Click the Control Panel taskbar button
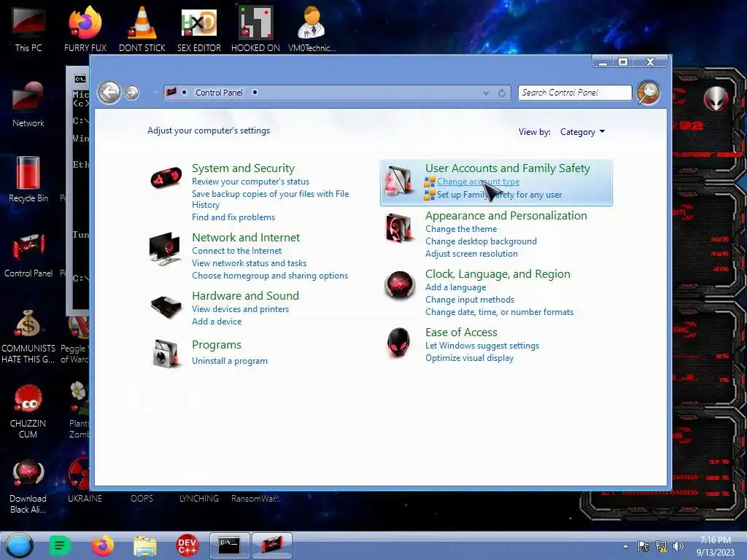The width and height of the screenshot is (747, 560). tap(271, 545)
